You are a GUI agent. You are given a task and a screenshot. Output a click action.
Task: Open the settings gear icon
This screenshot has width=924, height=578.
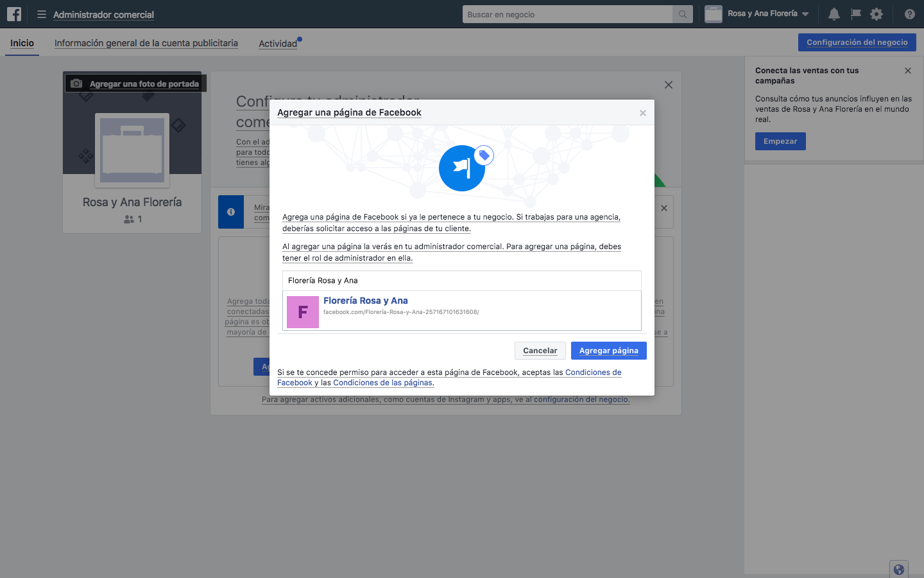pyautogui.click(x=877, y=14)
